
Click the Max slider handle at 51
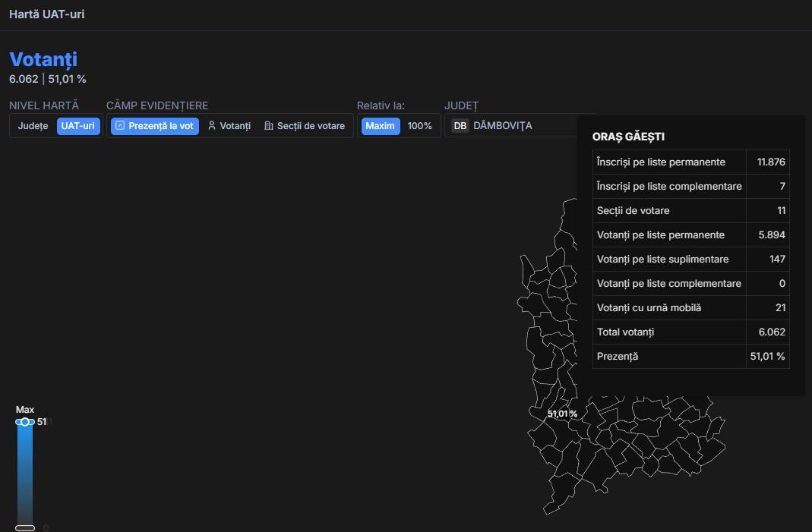click(25, 422)
